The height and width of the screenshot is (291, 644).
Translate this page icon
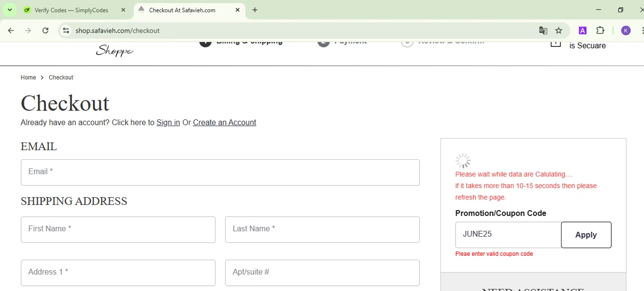coord(543,30)
